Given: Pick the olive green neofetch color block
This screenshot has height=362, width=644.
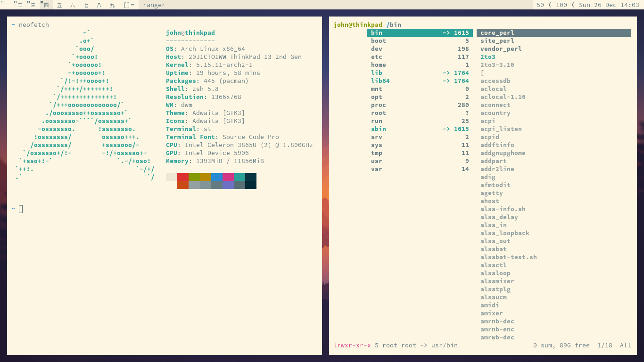Looking at the screenshot, I should point(194,177).
